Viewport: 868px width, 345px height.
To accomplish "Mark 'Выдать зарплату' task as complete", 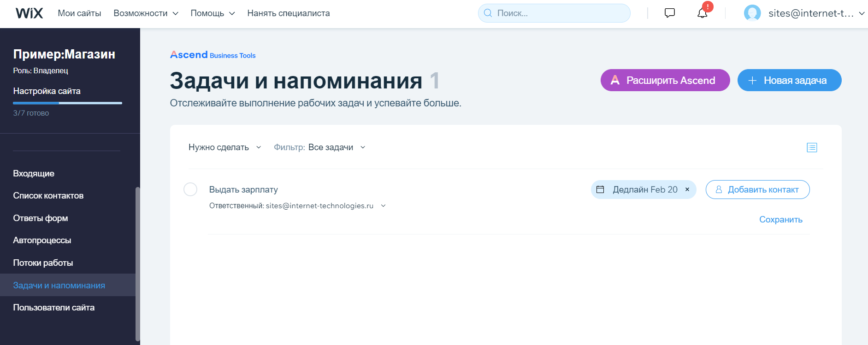I will point(190,189).
